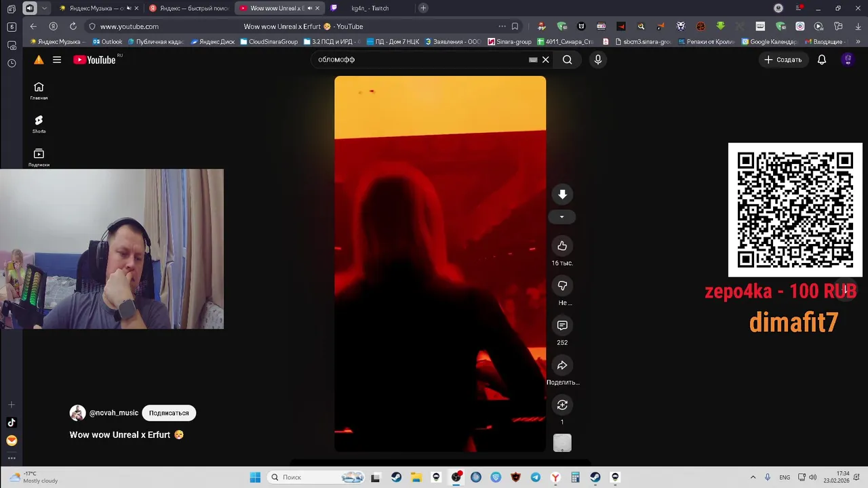
Task: Open the Calculator from the taskbar
Action: coord(575,477)
